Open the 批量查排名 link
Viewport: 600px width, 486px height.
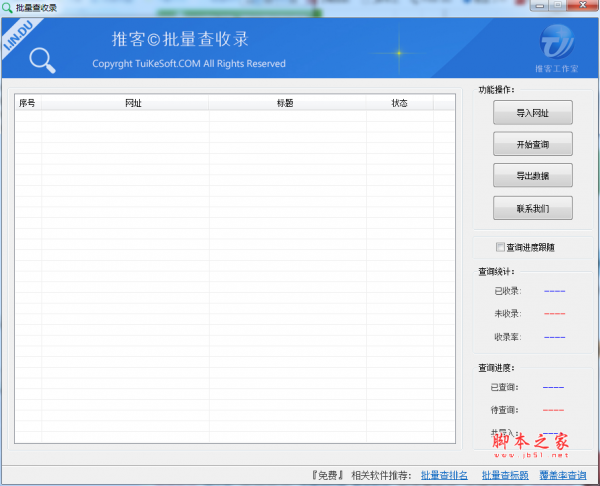(444, 475)
